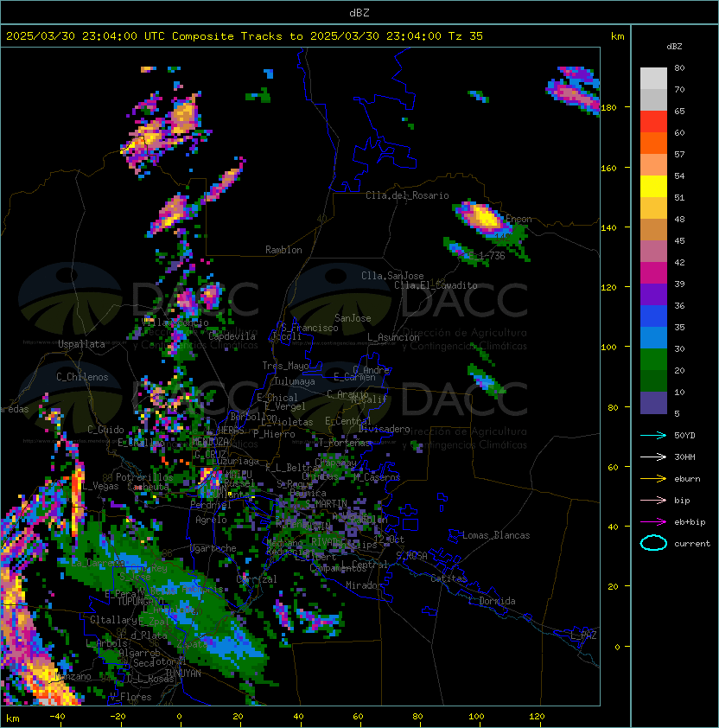
Task: Pick the slate 5–10 dBZ swatch
Action: 653,402
